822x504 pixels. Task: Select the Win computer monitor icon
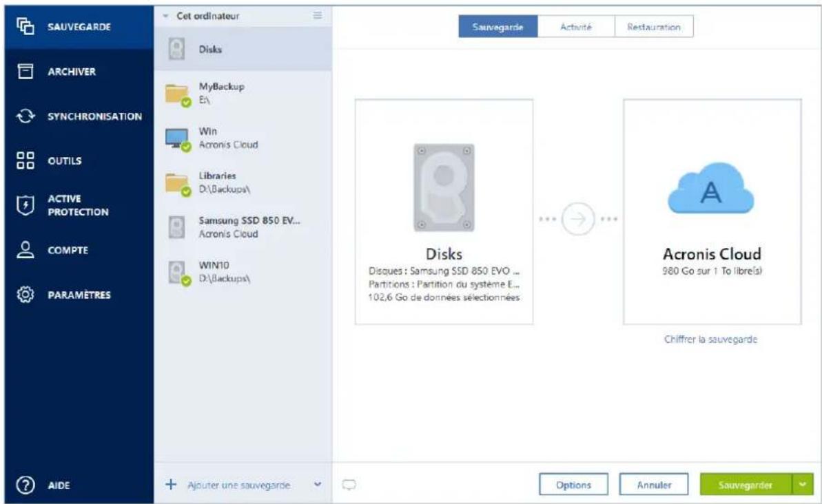tap(178, 139)
